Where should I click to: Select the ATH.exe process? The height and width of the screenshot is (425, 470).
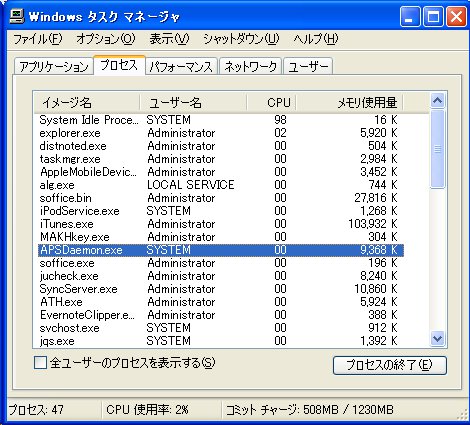221,302
